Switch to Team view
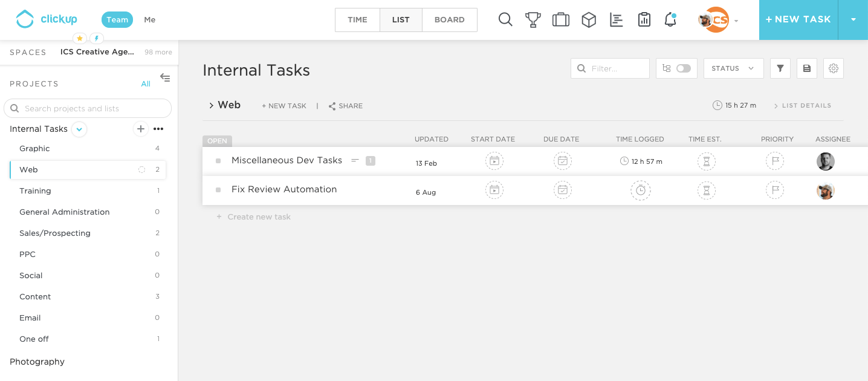 [x=117, y=19]
